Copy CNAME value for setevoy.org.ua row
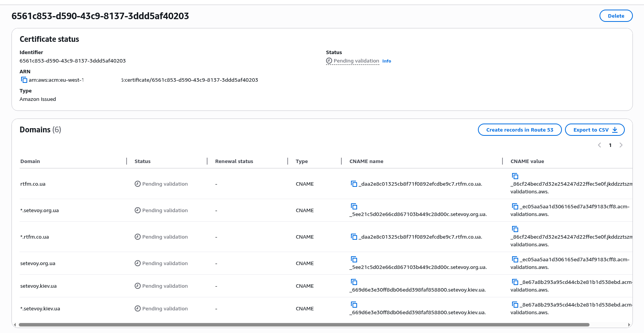This screenshot has width=644, height=333. point(515,259)
